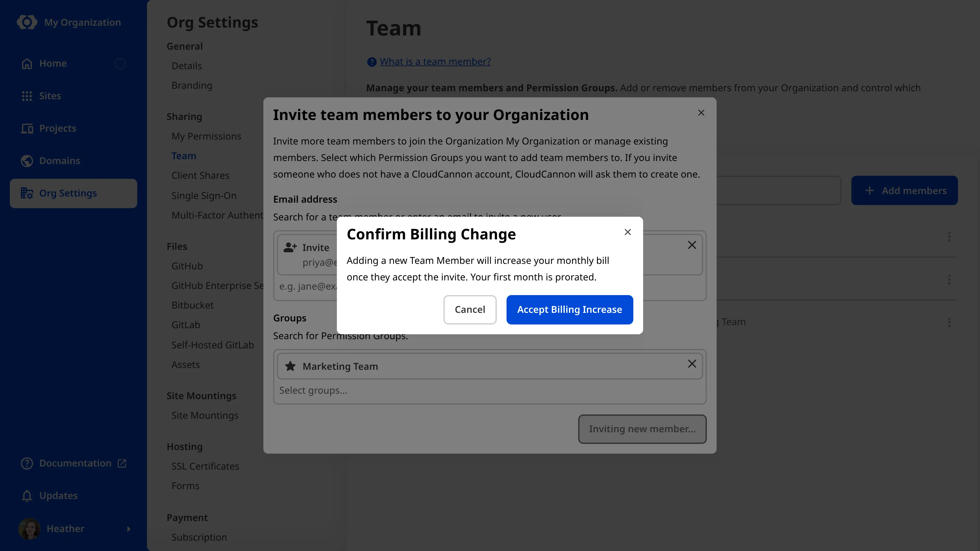Click the Marketing Team star icon
This screenshot has height=551, width=980.
(x=290, y=366)
